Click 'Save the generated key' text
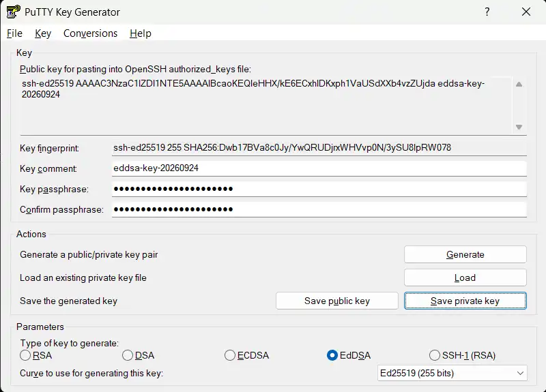Screen dimensions: 546x392 click(69, 301)
